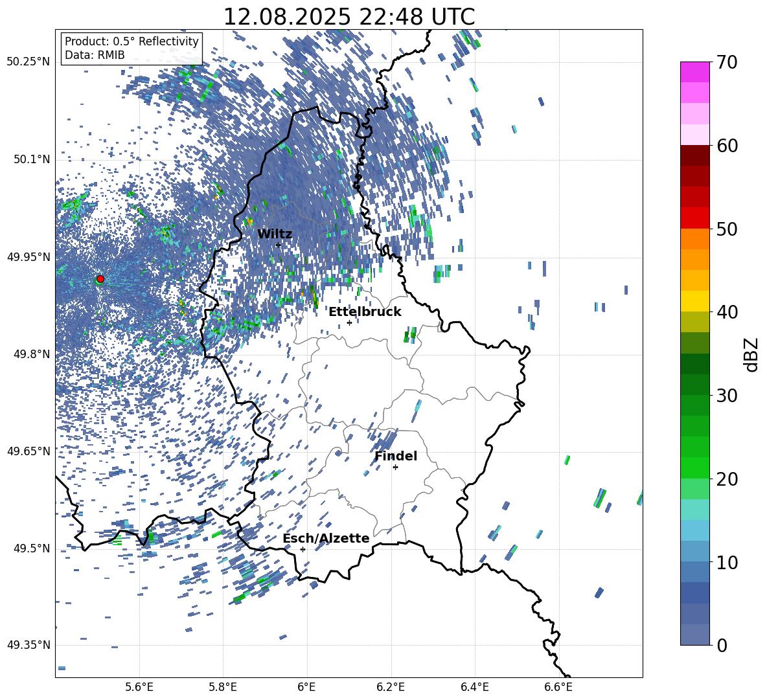767x700 pixels.
Task: Click the dark green colorbar segment above 30
Action: (695, 385)
